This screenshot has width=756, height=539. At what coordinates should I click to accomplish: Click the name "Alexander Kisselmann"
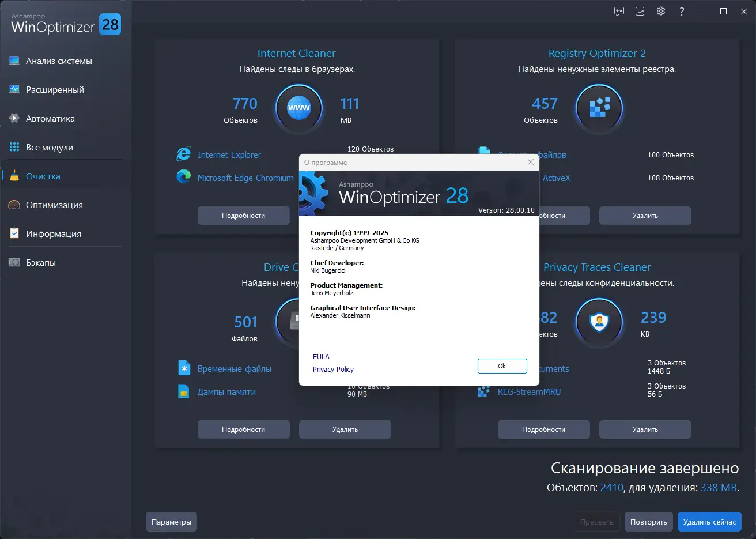pyautogui.click(x=341, y=315)
